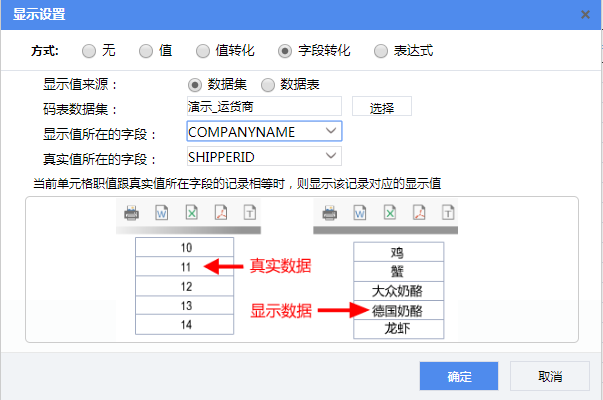Switch the display value source to 数据表
The width and height of the screenshot is (603, 400).
coord(268,87)
